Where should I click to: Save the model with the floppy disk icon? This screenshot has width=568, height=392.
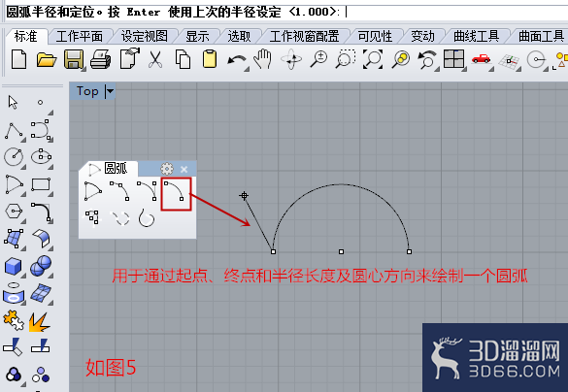(74, 59)
